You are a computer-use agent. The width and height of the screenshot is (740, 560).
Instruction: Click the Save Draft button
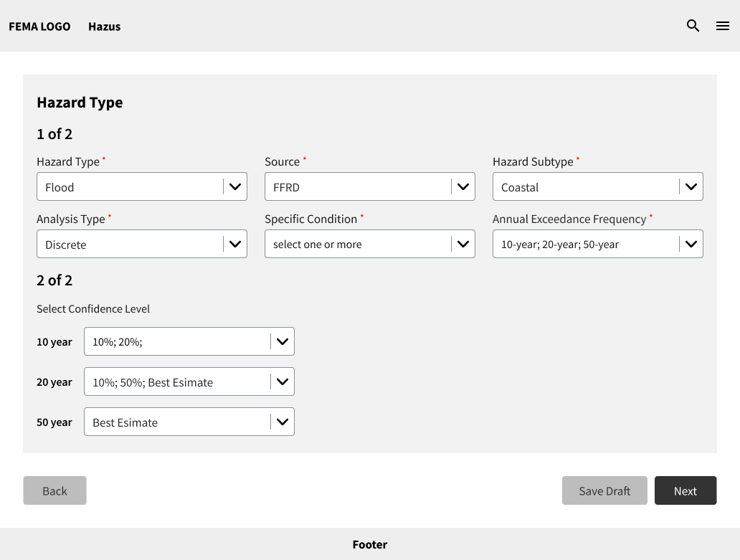604,490
